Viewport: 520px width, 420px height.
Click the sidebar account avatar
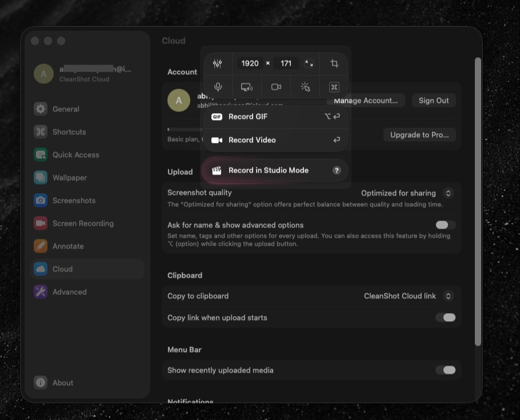(x=44, y=74)
